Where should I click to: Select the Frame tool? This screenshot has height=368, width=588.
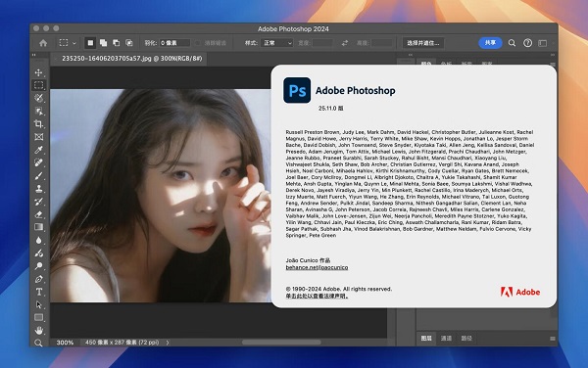38,137
